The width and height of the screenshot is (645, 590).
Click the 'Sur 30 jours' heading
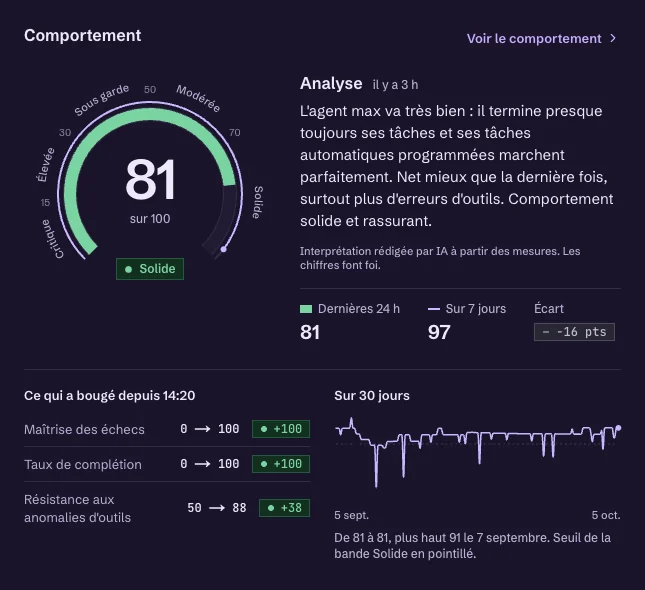(372, 395)
